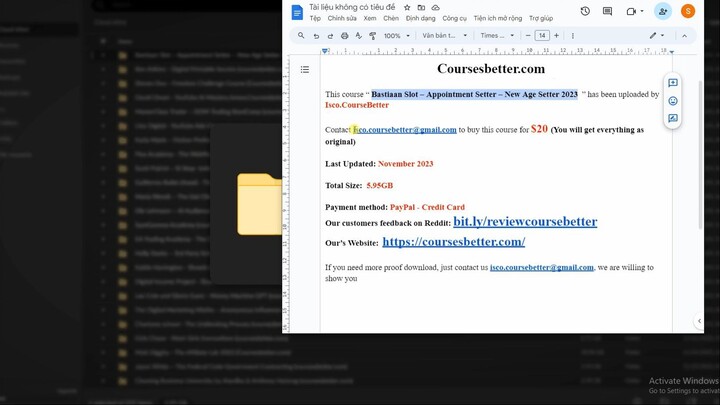Move document to folder icon
Screen dimensions: 720x405
pyautogui.click(x=421, y=7)
